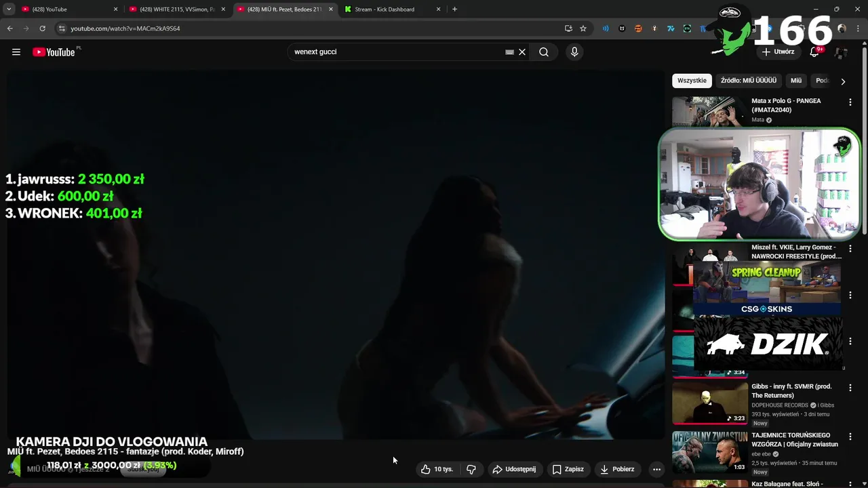This screenshot has height=488, width=868.
Task: Open a new browser tab
Action: [454, 9]
